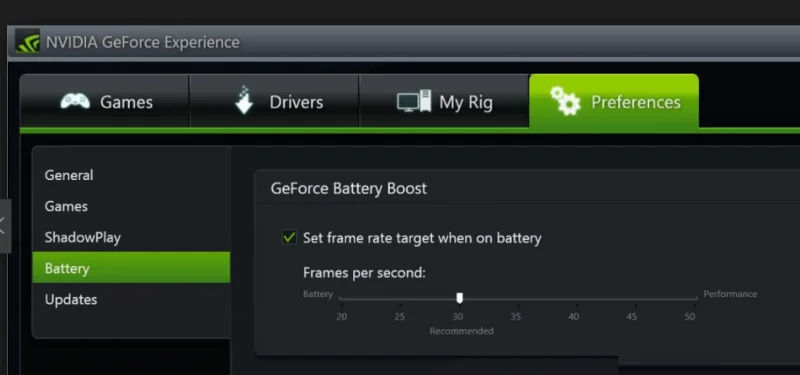Viewport: 800px width, 375px height.
Task: Click the NVIDIA GeForce Experience window title
Action: (x=142, y=42)
